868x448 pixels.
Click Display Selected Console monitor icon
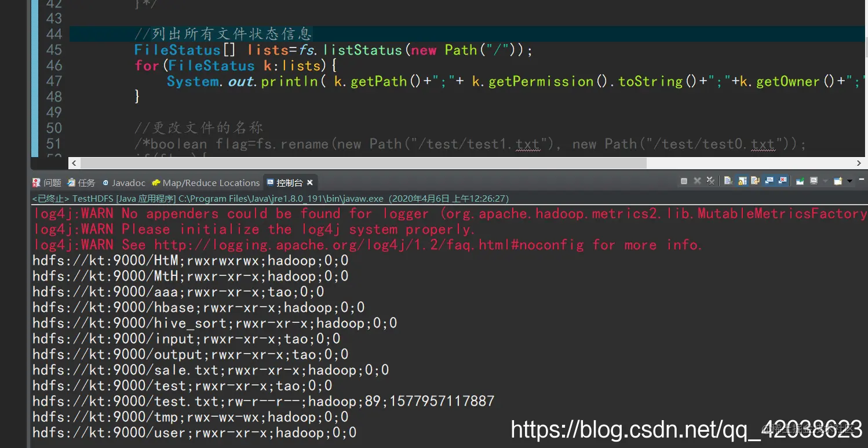click(x=814, y=181)
